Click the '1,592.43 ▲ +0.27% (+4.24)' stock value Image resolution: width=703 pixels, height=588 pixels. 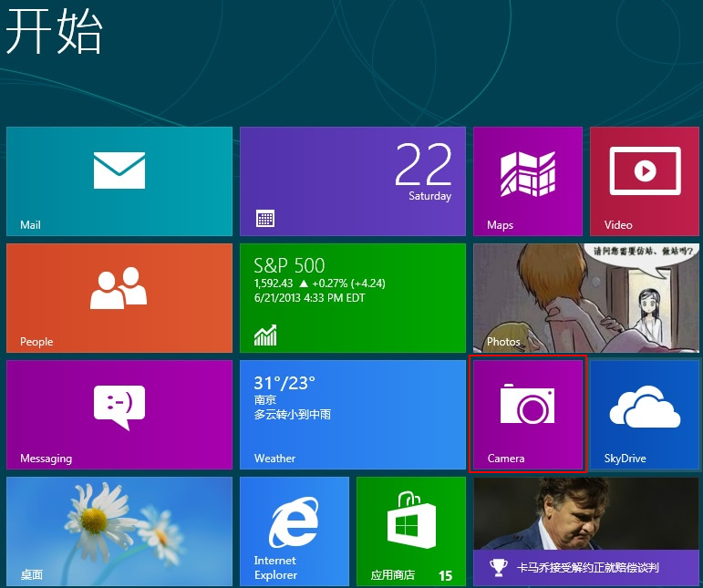(320, 284)
